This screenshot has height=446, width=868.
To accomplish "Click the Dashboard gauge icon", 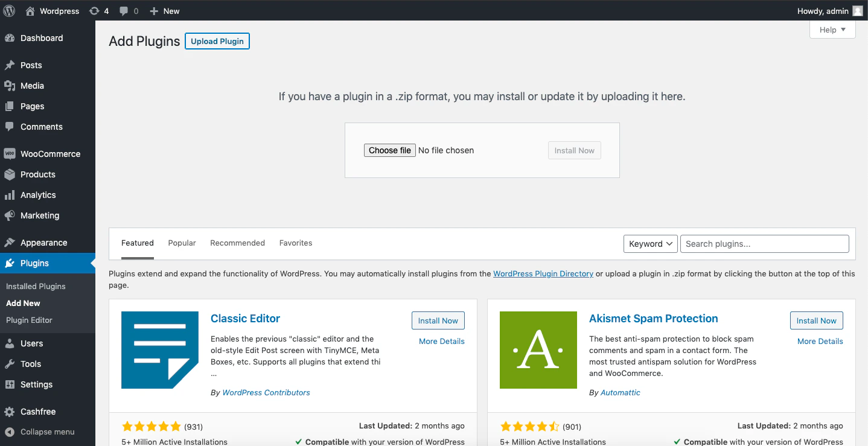I will pos(9,38).
